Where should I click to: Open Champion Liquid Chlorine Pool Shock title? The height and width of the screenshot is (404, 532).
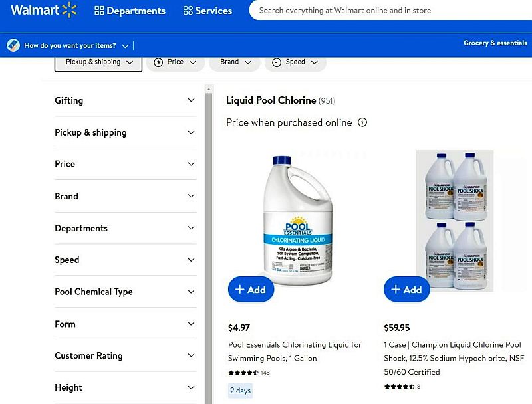click(x=454, y=358)
